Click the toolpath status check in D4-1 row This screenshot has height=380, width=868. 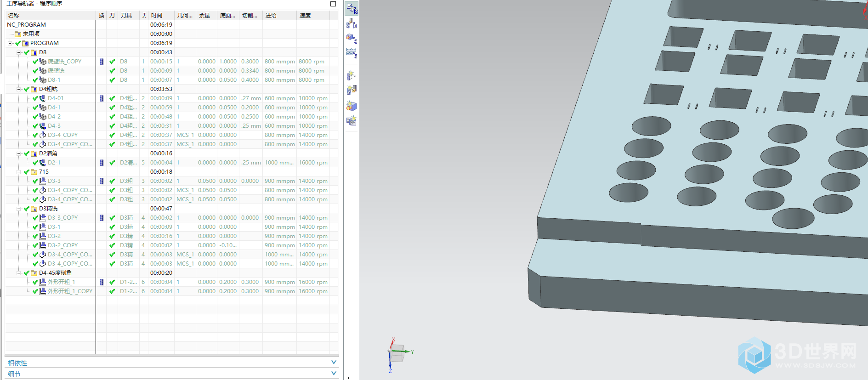click(112, 108)
